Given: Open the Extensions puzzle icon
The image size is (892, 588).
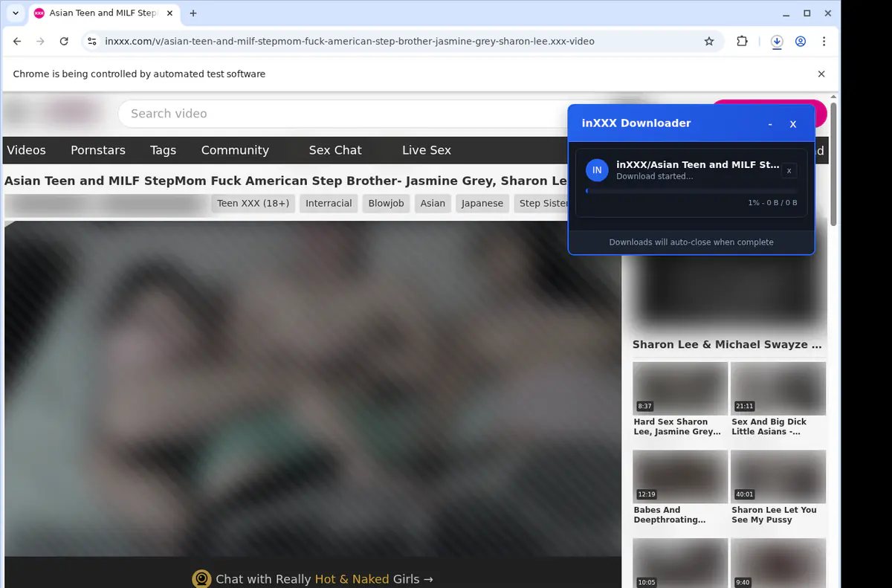Looking at the screenshot, I should [x=742, y=42].
